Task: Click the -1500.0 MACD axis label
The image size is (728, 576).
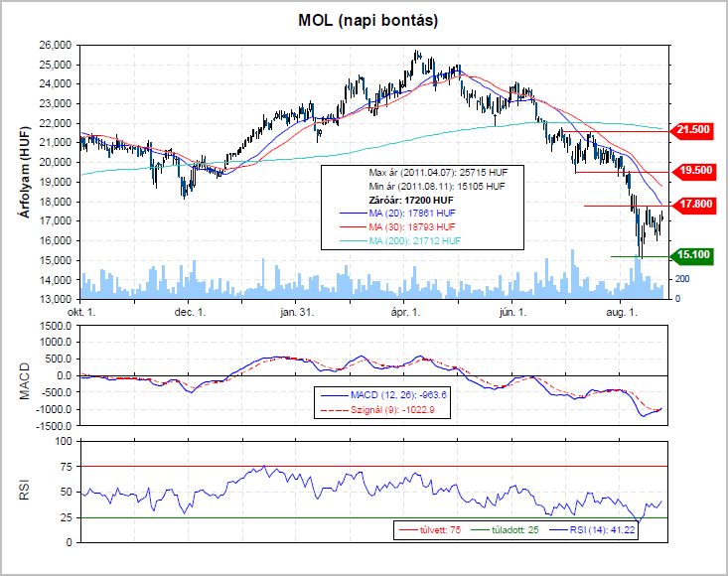Action: [54, 426]
